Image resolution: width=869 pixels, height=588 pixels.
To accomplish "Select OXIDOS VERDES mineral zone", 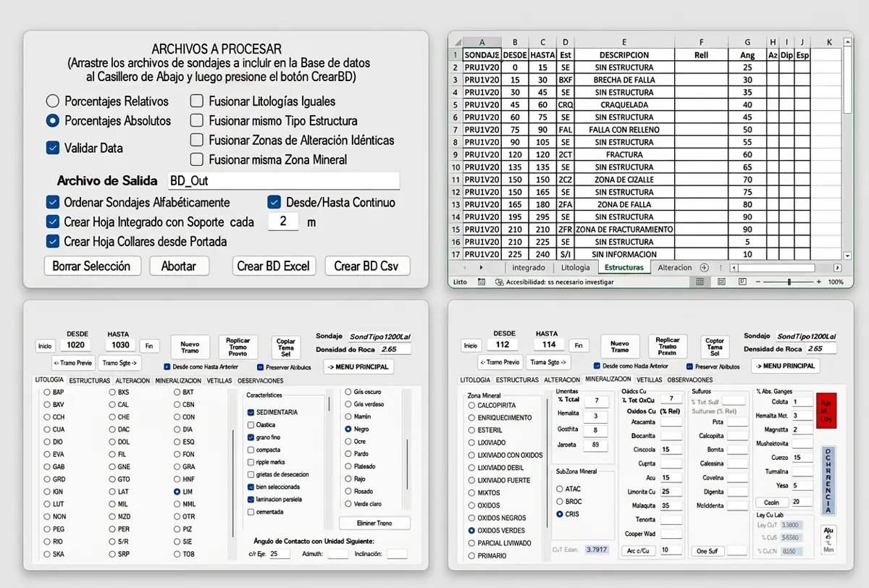I will tap(472, 530).
